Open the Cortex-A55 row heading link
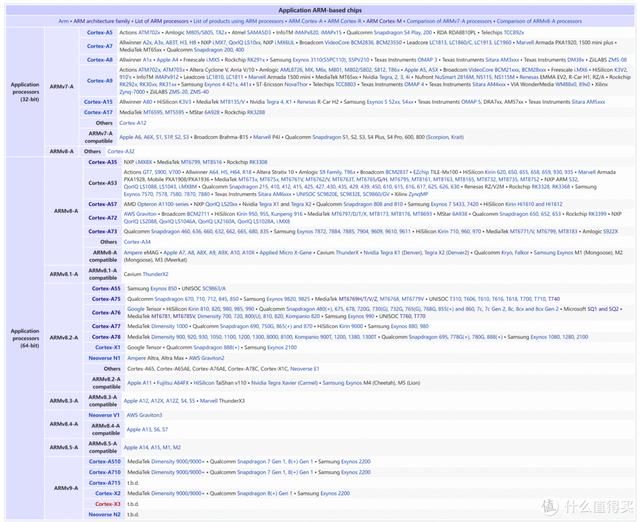Image resolution: width=640 pixels, height=522 pixels. coord(106,288)
